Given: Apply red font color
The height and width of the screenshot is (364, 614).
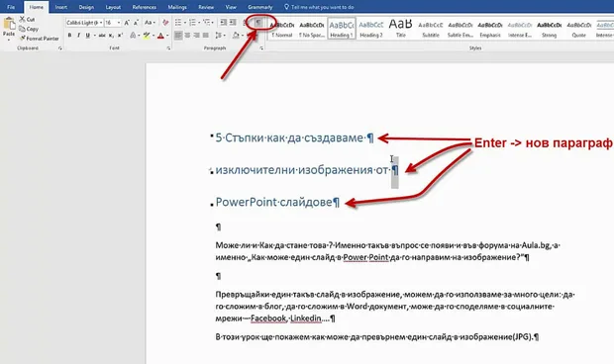Looking at the screenshot, I should coord(160,36).
